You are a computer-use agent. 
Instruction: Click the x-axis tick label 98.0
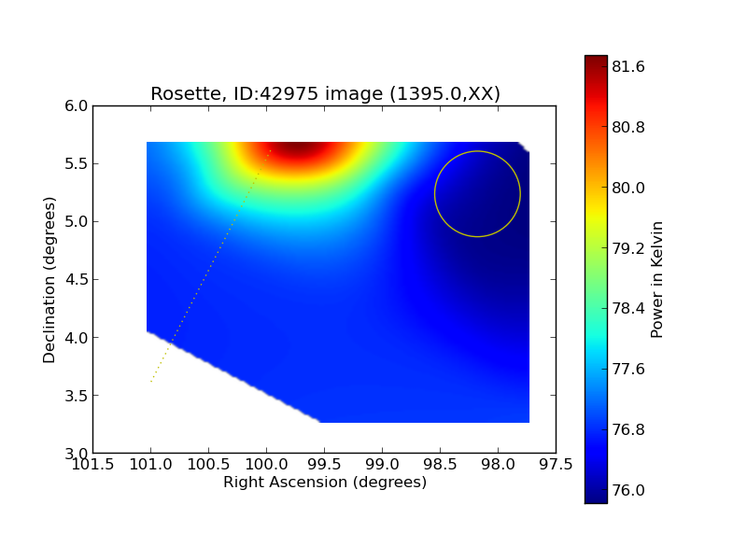tap(499, 464)
